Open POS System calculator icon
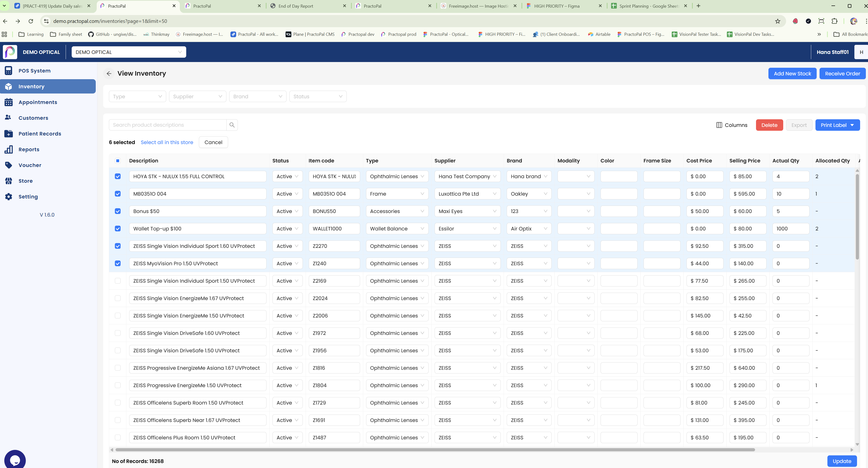Viewport: 868px width, 468px height. [x=8, y=71]
